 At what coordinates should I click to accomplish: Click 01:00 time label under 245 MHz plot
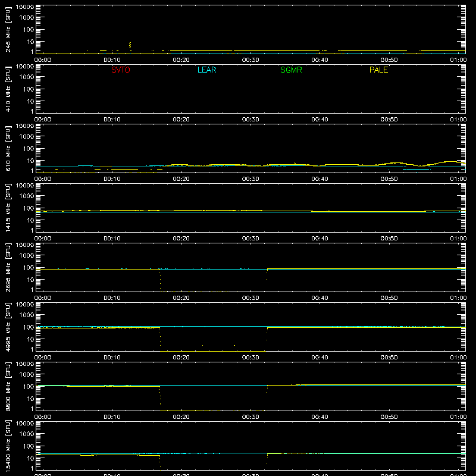pyautogui.click(x=458, y=60)
